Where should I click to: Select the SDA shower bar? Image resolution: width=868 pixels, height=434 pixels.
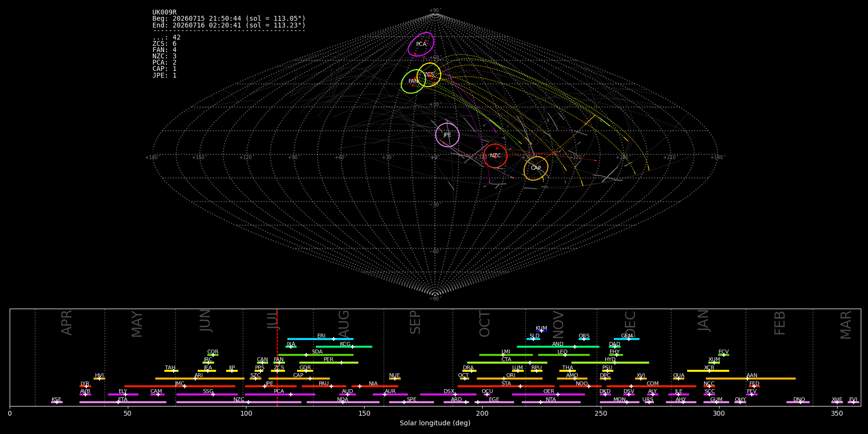pos(316,355)
